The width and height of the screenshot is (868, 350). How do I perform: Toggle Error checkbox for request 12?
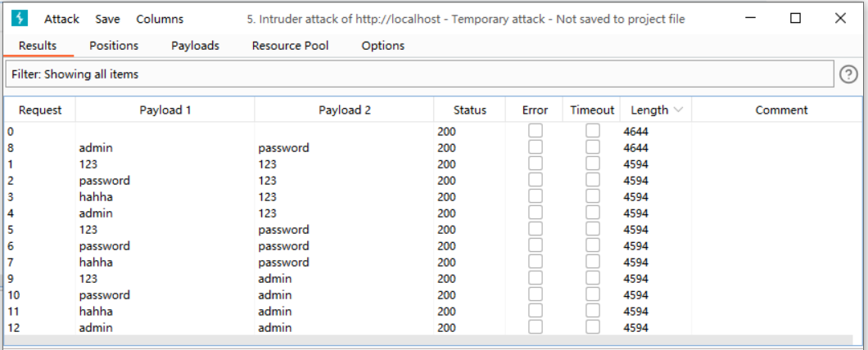(536, 327)
